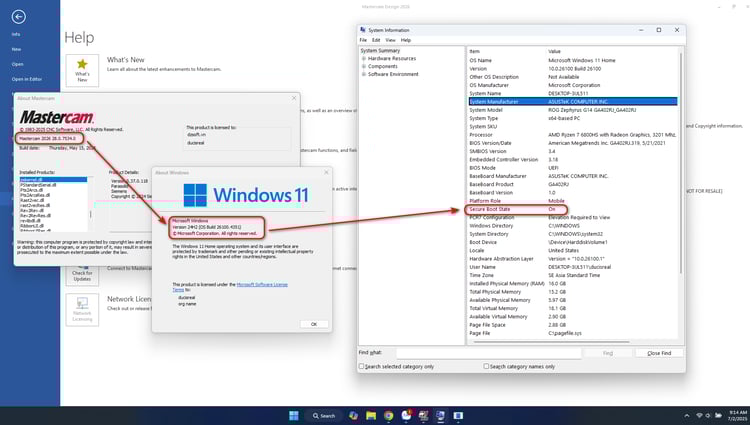Click the System Information horizontal scrollbar

click(x=550, y=342)
